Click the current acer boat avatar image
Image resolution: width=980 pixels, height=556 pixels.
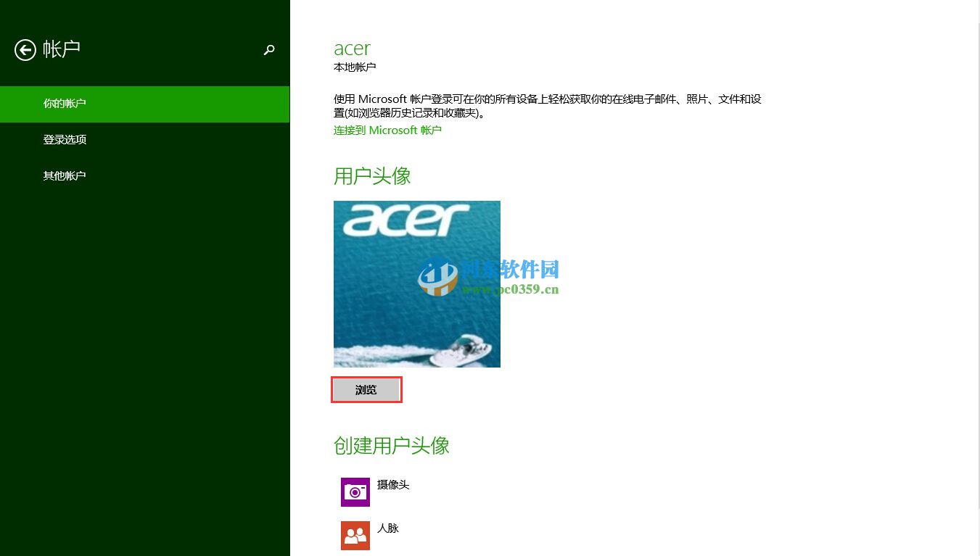click(416, 283)
